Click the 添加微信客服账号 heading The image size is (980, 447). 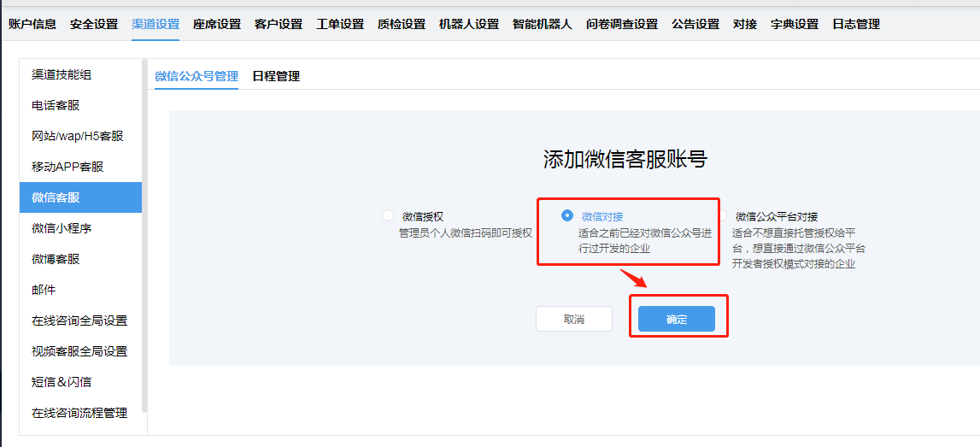pos(625,160)
